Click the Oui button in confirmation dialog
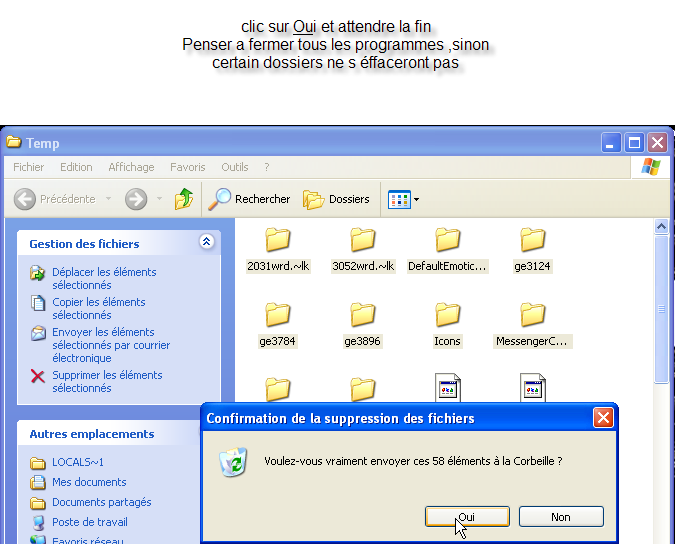The width and height of the screenshot is (675, 544). pos(467,517)
